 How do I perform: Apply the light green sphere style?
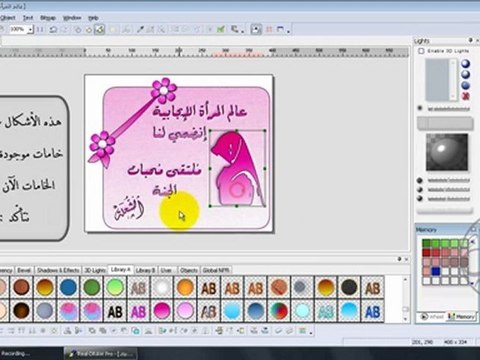(x=115, y=287)
